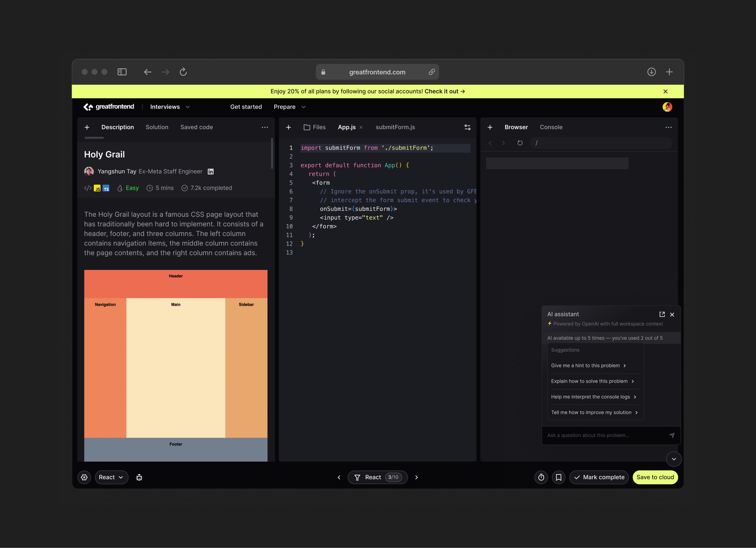Open the user profile avatar
Image resolution: width=756 pixels, height=548 pixels.
(x=667, y=107)
